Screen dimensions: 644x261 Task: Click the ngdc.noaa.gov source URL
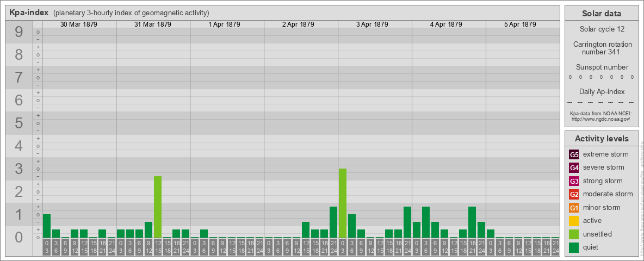click(602, 119)
